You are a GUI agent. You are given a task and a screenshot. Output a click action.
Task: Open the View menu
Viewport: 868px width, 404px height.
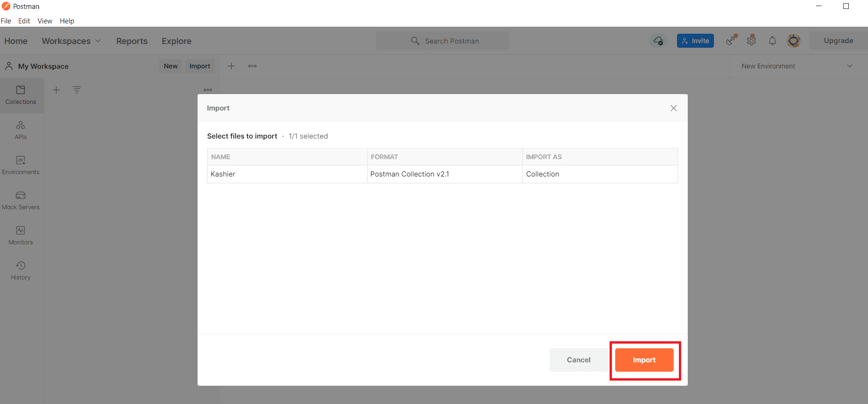click(45, 21)
